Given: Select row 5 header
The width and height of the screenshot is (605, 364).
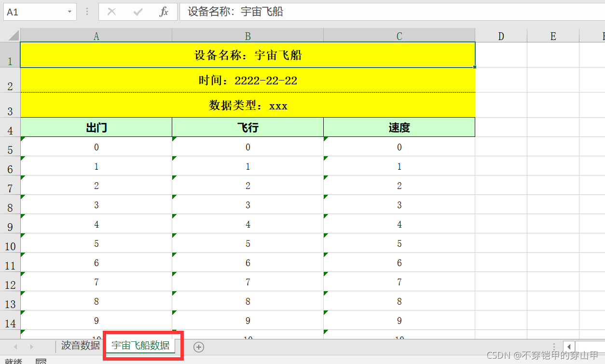Looking at the screenshot, I should [x=10, y=149].
